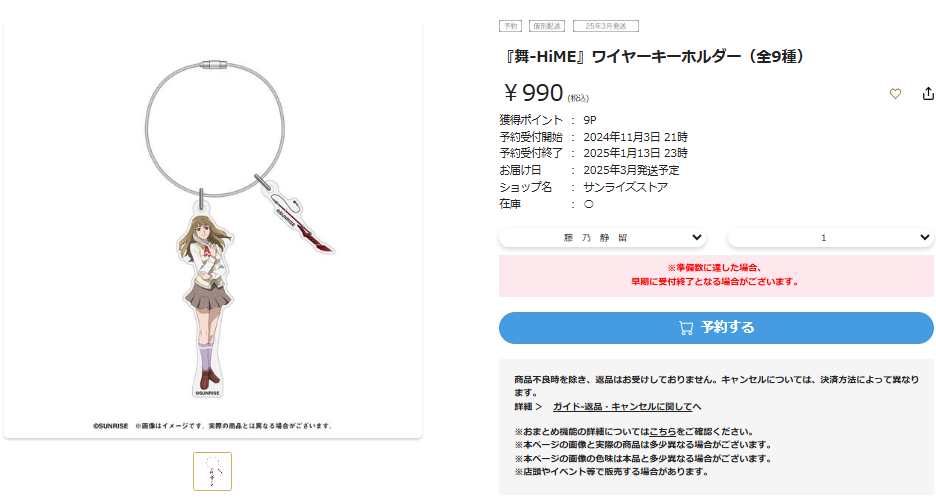936x499 pixels.
Task: Follow the こちら link about bundling
Action: coord(663,432)
